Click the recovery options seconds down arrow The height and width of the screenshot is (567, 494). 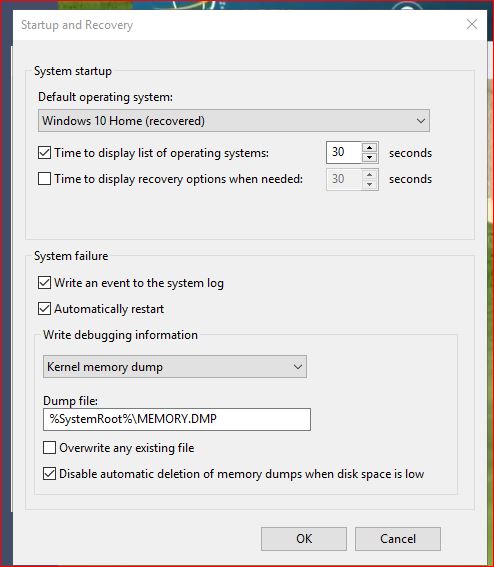pos(369,184)
